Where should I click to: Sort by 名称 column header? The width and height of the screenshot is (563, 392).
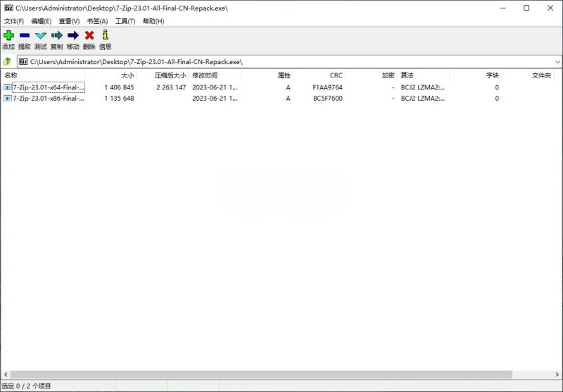click(43, 75)
